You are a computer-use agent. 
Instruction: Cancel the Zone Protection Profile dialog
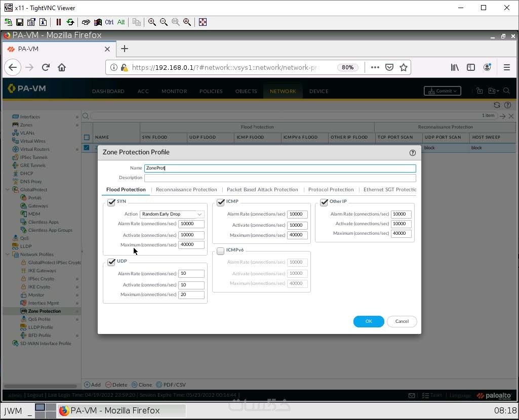pyautogui.click(x=402, y=321)
